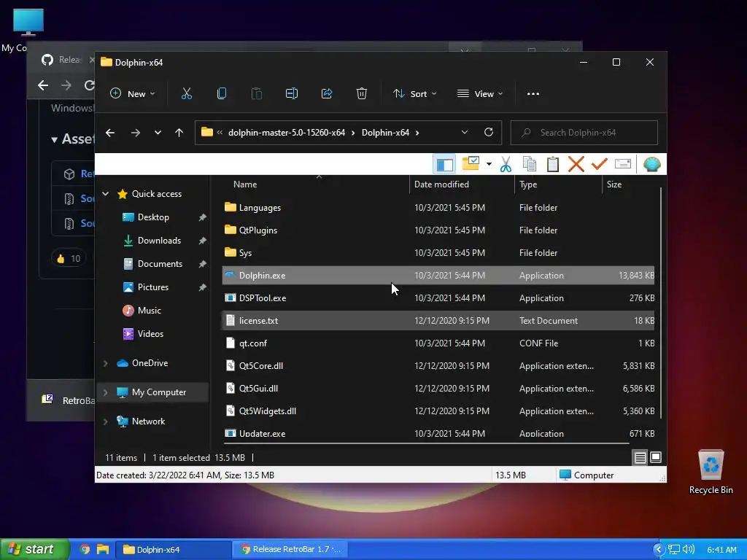747x560 pixels.
Task: Open dropdown arrow beside folder options icon
Action: 489,164
